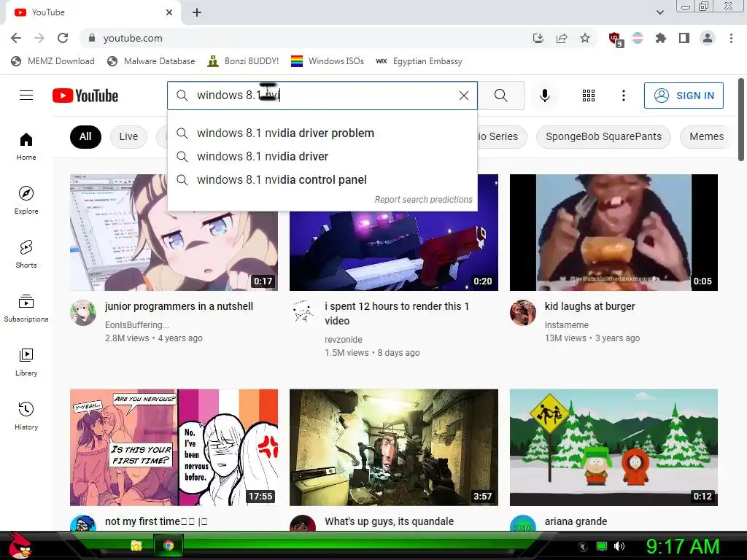Viewport: 747px width, 560px height.
Task: Click the YouTube logo
Action: (85, 96)
